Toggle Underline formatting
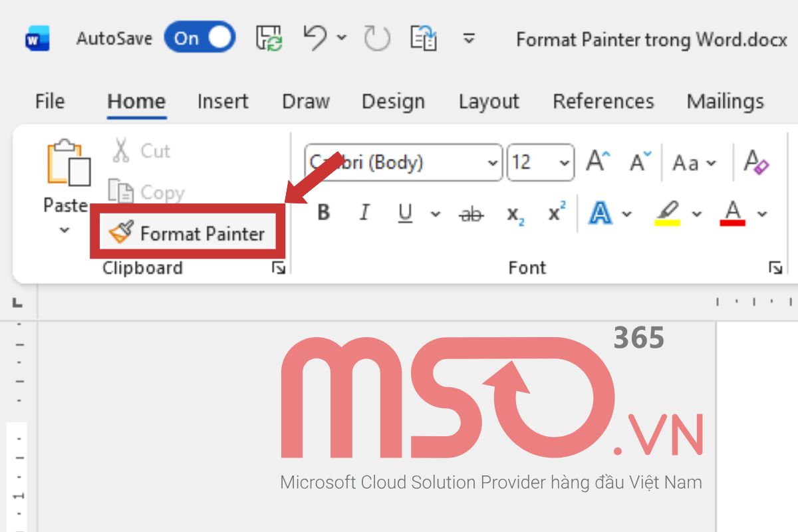This screenshot has height=532, width=798. point(405,213)
